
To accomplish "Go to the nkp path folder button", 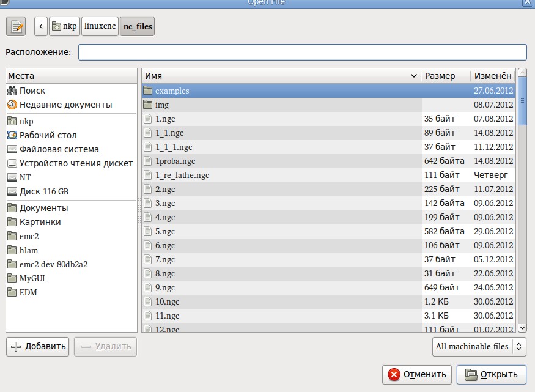I will click(64, 26).
